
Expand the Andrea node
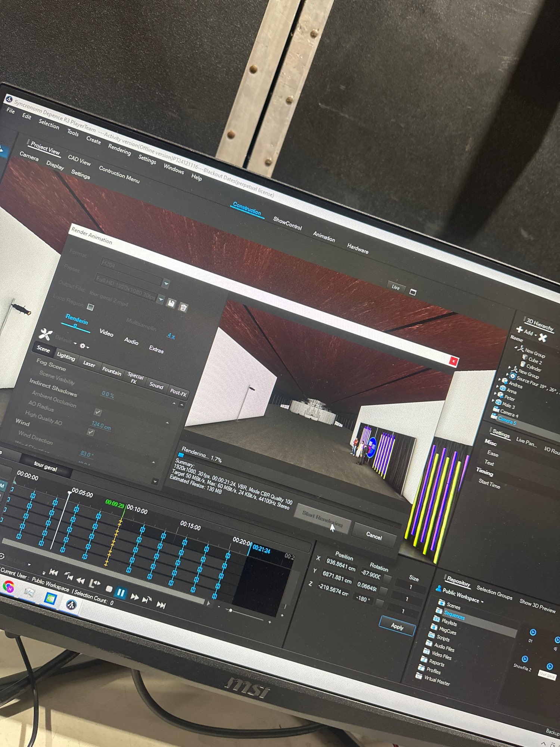point(499,379)
